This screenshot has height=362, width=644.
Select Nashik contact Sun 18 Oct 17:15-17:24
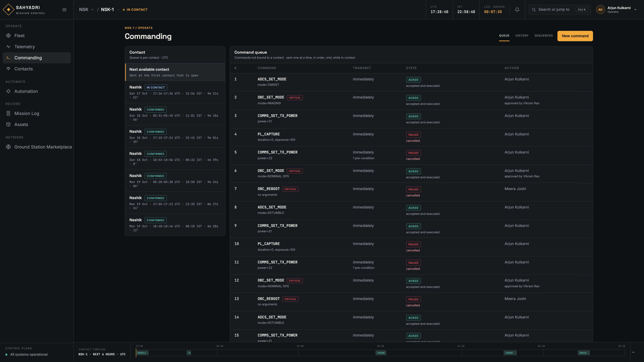pos(175,136)
